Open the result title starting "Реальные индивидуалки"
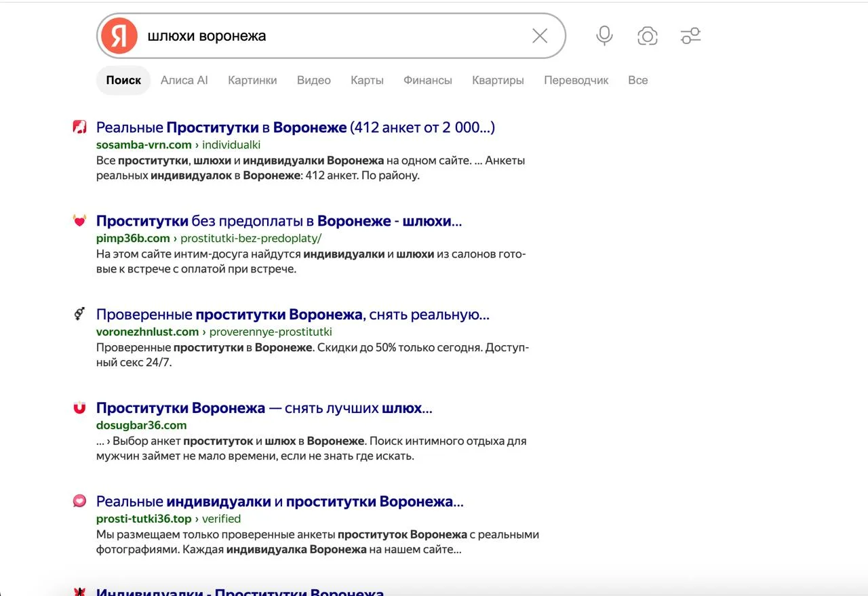Viewport: 868px width, 596px height. [x=280, y=502]
